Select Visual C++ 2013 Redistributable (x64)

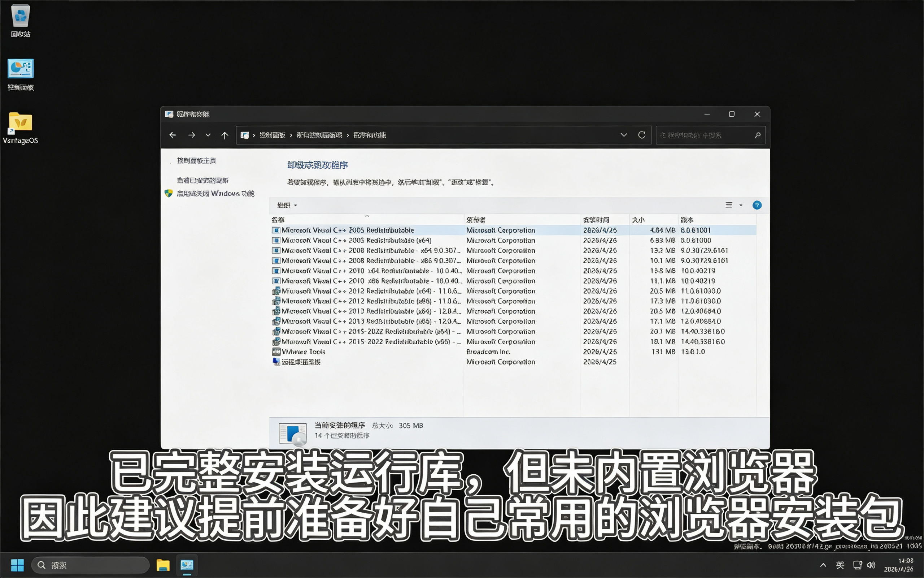(513, 311)
